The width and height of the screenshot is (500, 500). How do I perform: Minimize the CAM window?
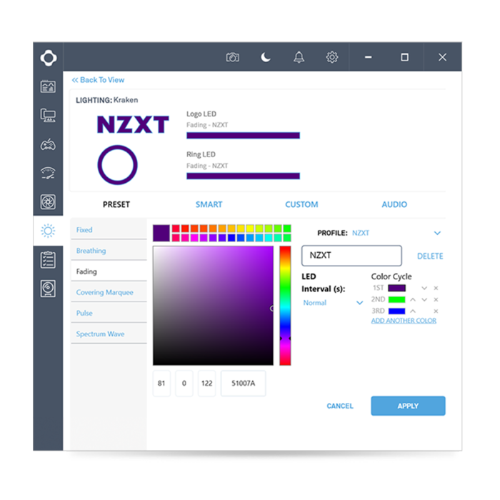pyautogui.click(x=368, y=57)
